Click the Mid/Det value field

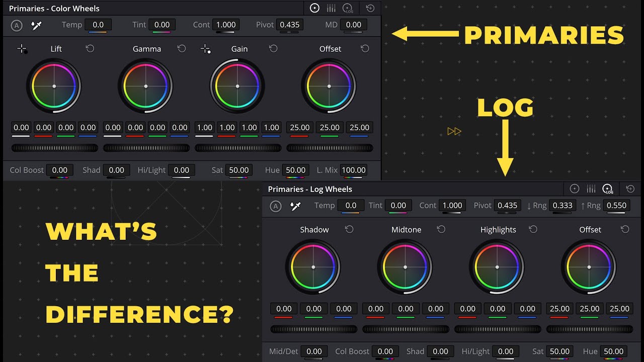(x=314, y=351)
